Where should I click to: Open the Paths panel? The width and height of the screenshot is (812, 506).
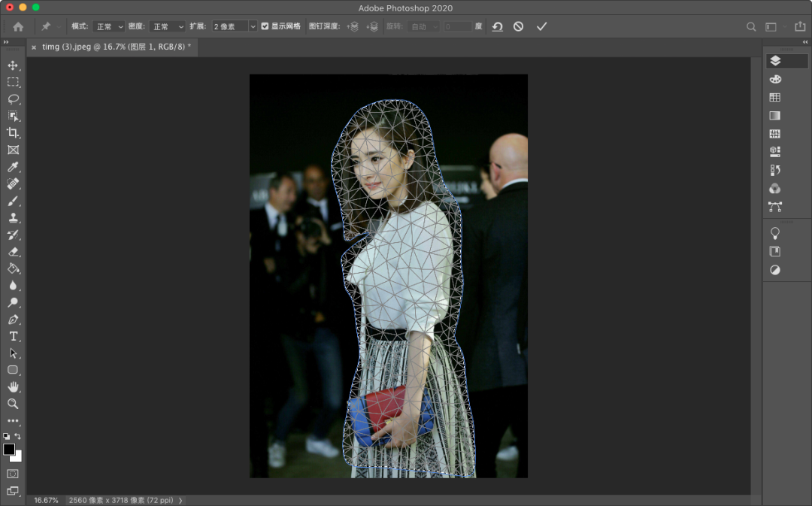pos(775,207)
